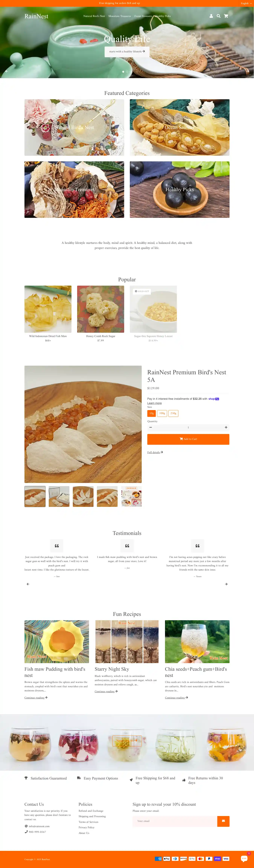Increase quantity with the plus button
The width and height of the screenshot is (254, 868).
226,427
